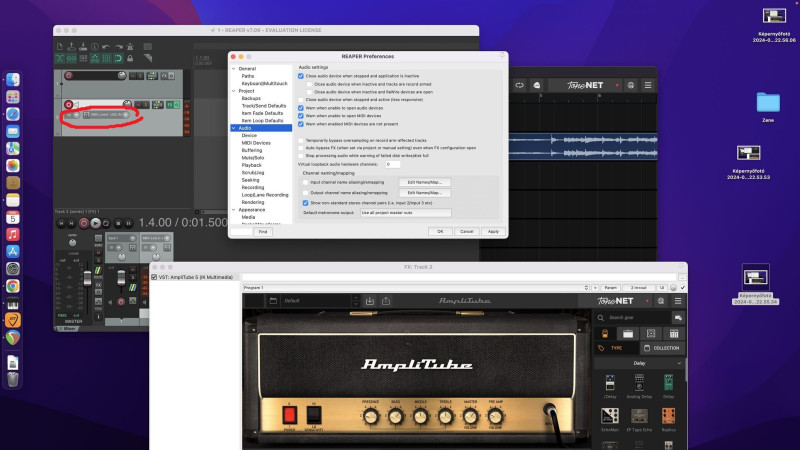Click the EchoMan pedal thumbnail

(610, 416)
